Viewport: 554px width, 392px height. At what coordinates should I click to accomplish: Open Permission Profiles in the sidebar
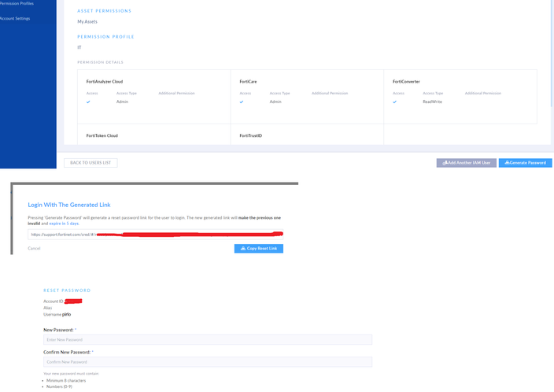pos(17,4)
